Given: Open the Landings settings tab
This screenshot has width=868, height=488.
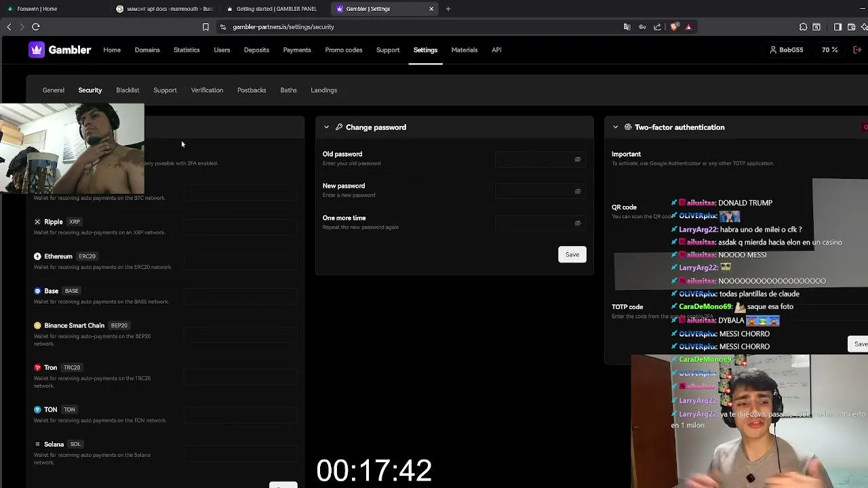Looking at the screenshot, I should click(323, 90).
